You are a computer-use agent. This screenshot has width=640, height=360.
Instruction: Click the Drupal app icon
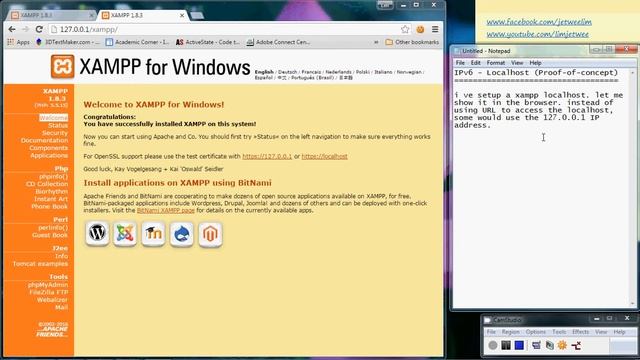tap(182, 233)
